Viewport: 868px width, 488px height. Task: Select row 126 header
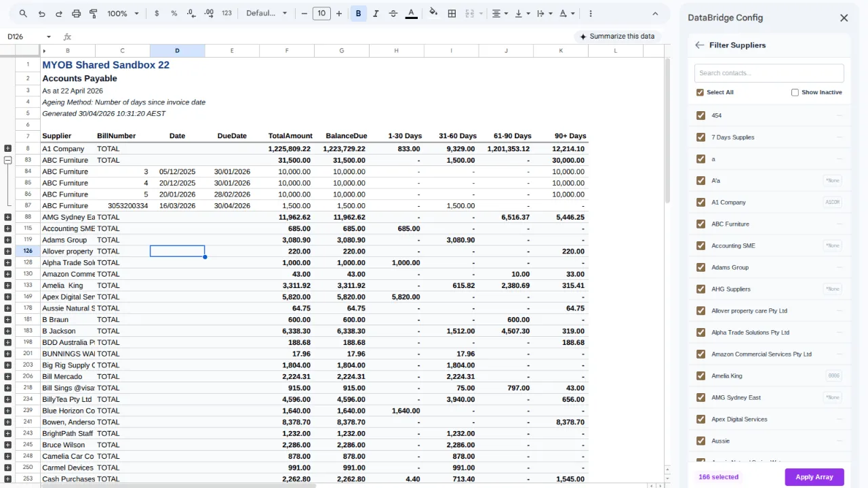pos(28,251)
